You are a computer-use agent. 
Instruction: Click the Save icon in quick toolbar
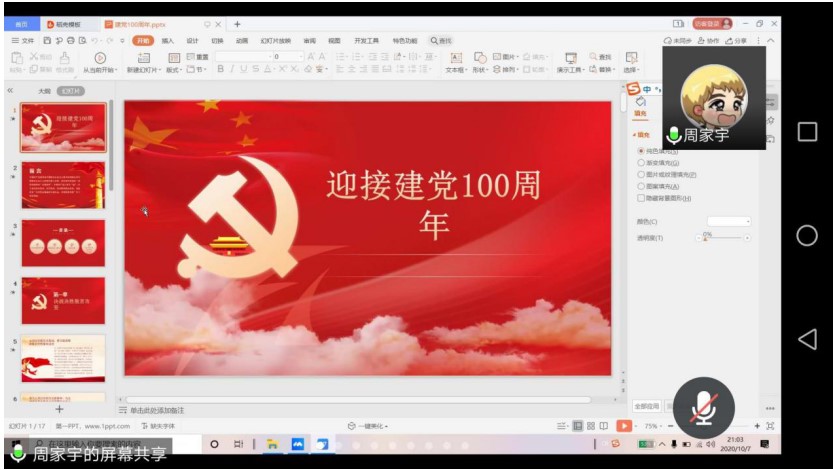tap(47, 40)
